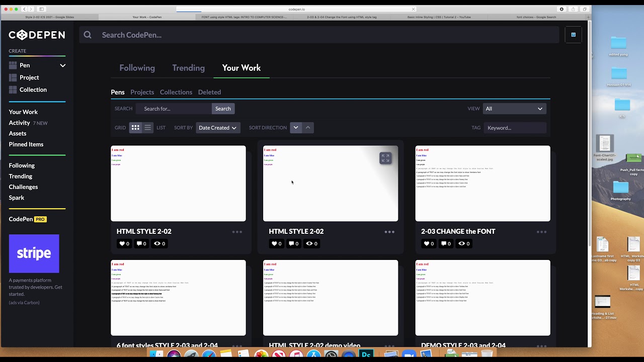Open comments of the first HTML STYLE 2-02 pen
The image size is (644, 362).
click(141, 243)
